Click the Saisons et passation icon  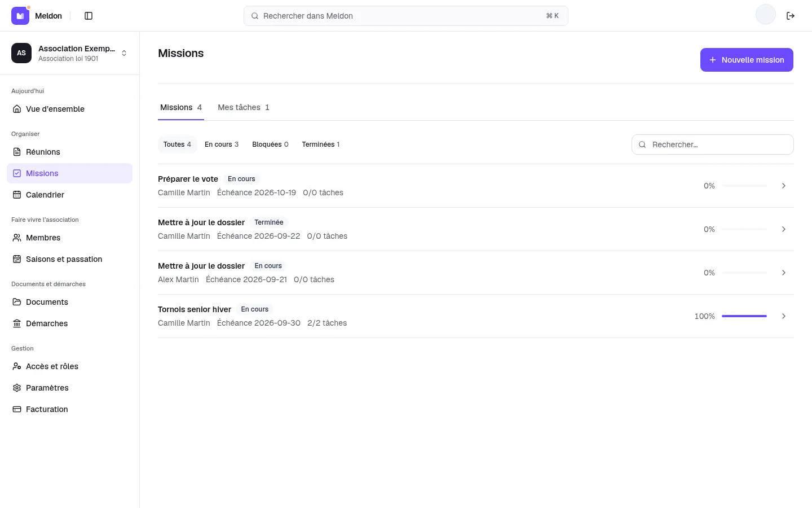[x=17, y=259]
